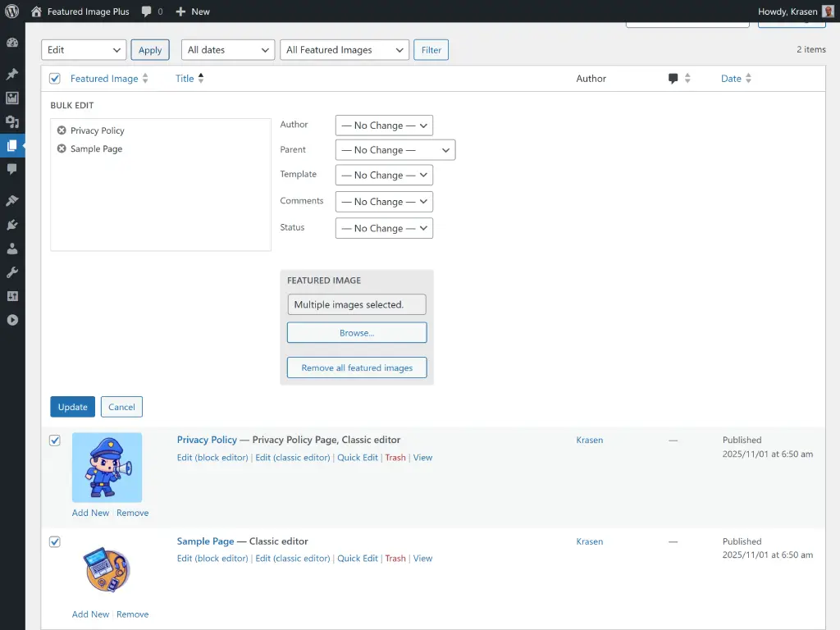This screenshot has height=630, width=840.
Task: Uncheck the Privacy Policy row checkbox
Action: click(x=54, y=441)
